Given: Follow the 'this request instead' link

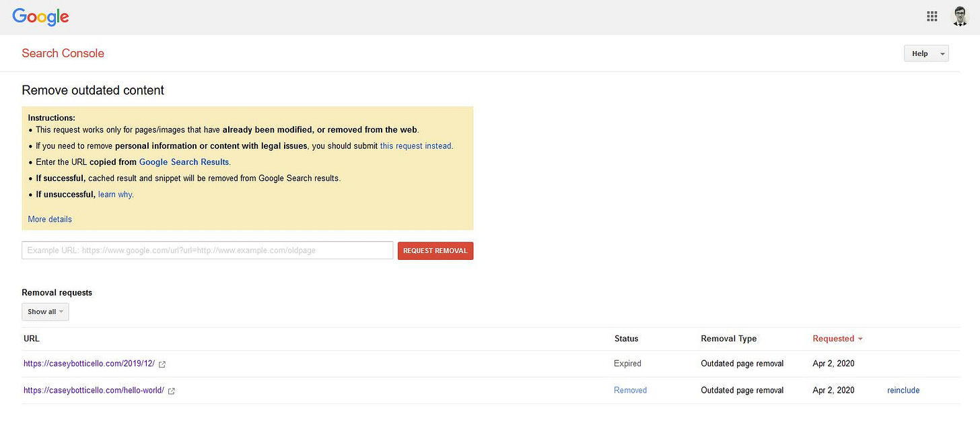Looking at the screenshot, I should pyautogui.click(x=415, y=145).
